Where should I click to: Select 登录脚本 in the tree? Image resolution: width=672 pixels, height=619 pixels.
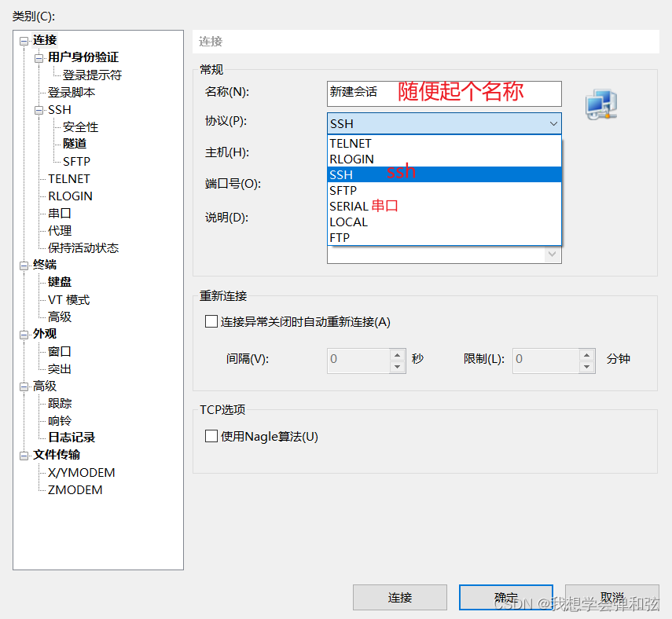(x=72, y=92)
